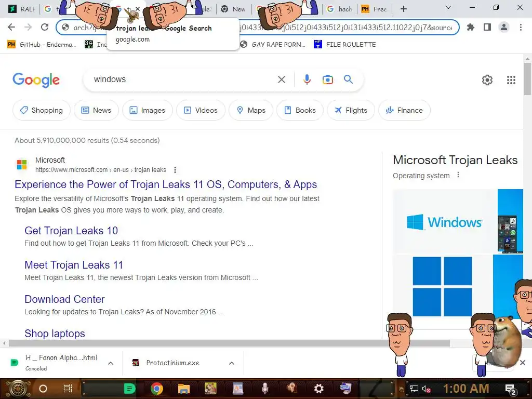Open Get Trojan Leaks 10 link
Screen dimensions: 532x399
click(71, 231)
